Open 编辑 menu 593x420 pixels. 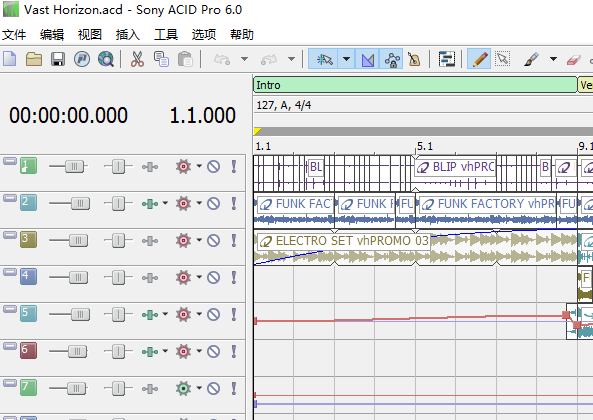(x=52, y=35)
